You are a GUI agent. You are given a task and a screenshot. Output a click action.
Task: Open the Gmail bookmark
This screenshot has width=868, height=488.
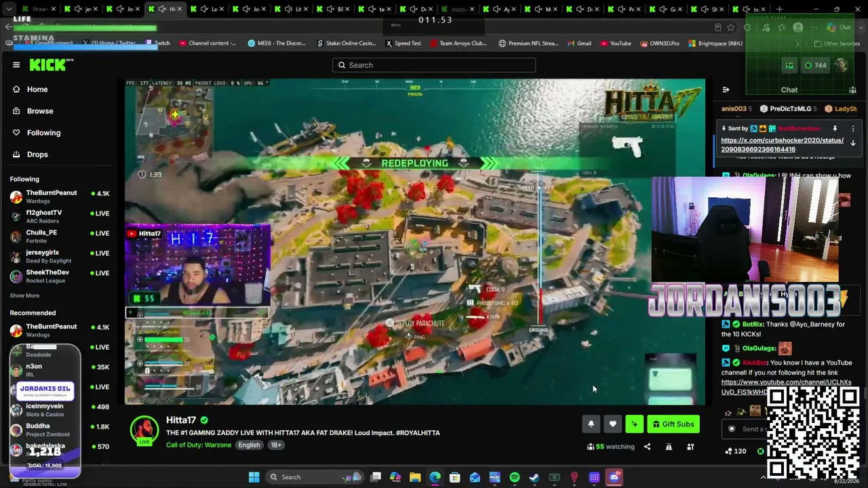579,43
